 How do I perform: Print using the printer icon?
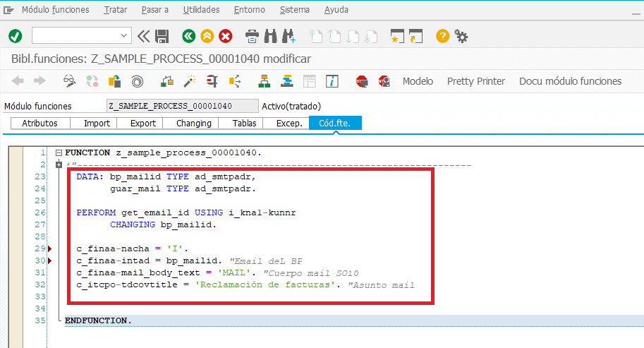[252, 37]
